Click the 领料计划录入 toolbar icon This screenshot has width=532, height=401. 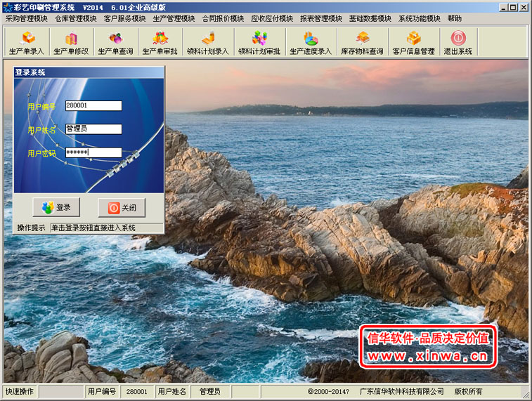pos(207,43)
